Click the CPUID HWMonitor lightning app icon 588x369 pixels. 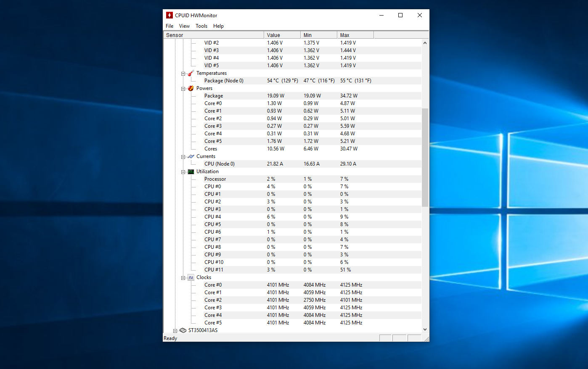point(170,15)
